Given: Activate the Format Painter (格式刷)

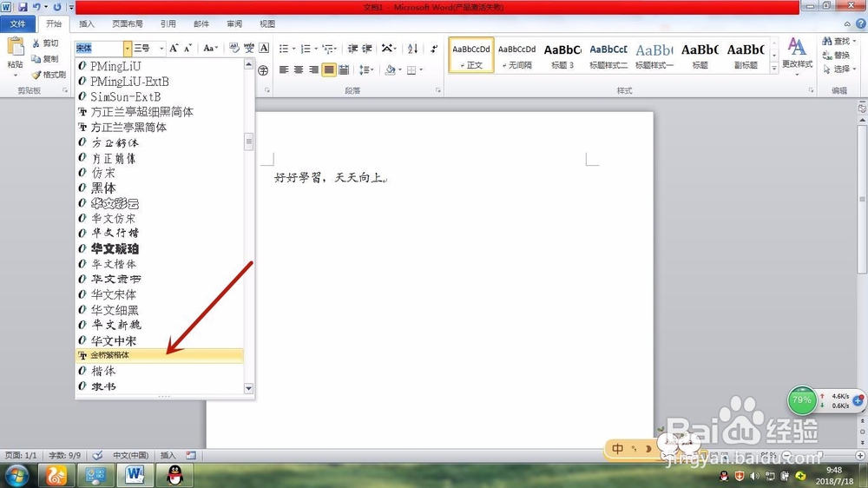Looking at the screenshot, I should (49, 74).
